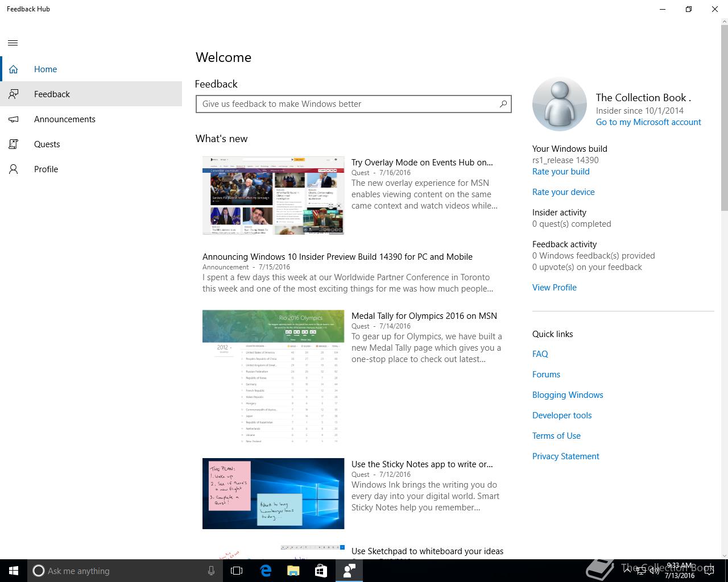This screenshot has width=728, height=582.
Task: Click the Quests clipboard icon
Action: click(x=13, y=144)
